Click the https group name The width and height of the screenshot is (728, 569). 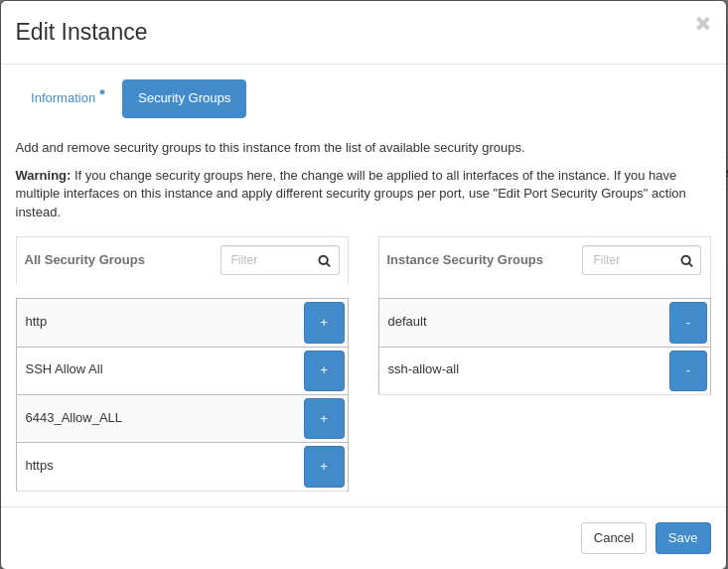tap(40, 466)
